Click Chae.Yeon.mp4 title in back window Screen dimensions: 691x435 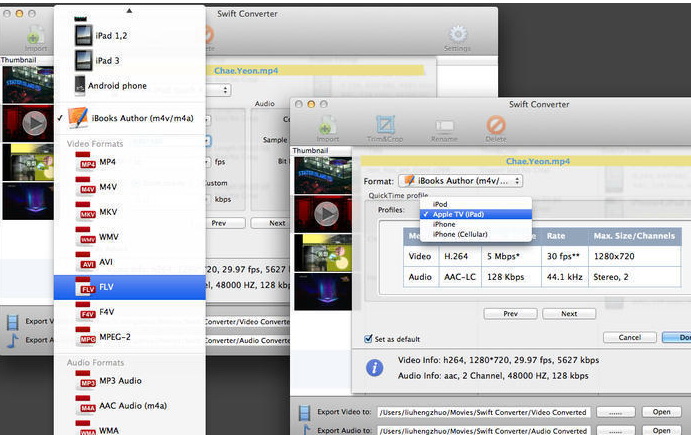(x=246, y=71)
